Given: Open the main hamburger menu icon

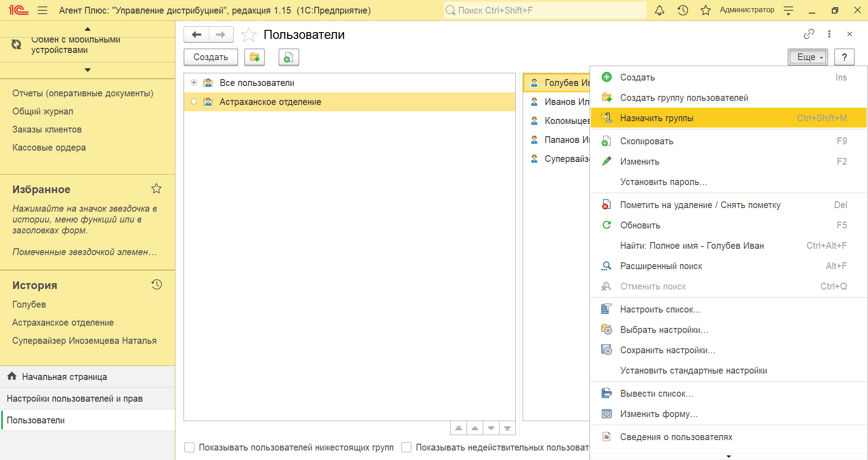Looking at the screenshot, I should [x=42, y=10].
